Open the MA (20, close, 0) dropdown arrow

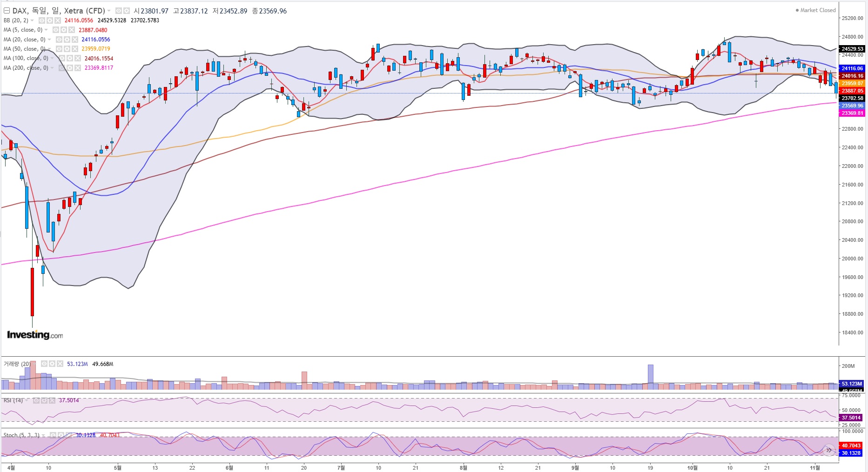[49, 40]
